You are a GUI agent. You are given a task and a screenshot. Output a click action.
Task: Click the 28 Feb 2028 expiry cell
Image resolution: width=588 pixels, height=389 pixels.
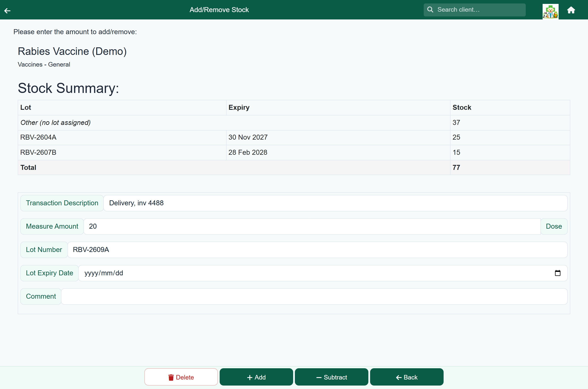click(338, 152)
